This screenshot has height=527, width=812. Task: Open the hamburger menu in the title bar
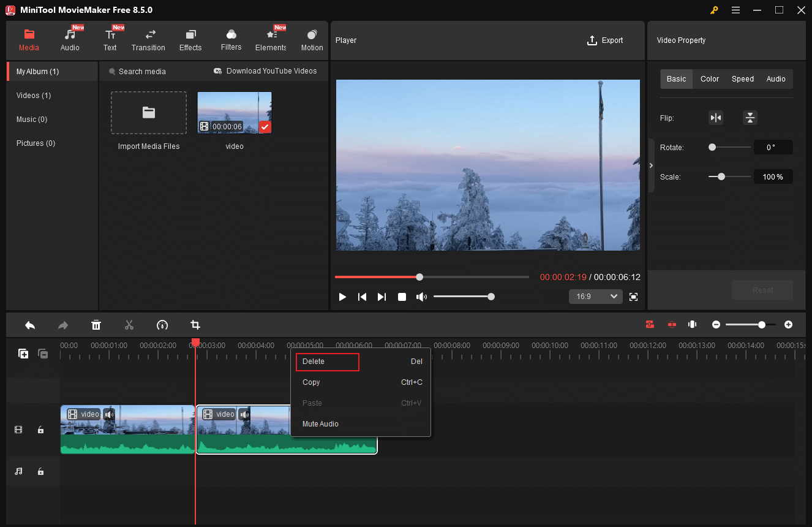coord(735,10)
